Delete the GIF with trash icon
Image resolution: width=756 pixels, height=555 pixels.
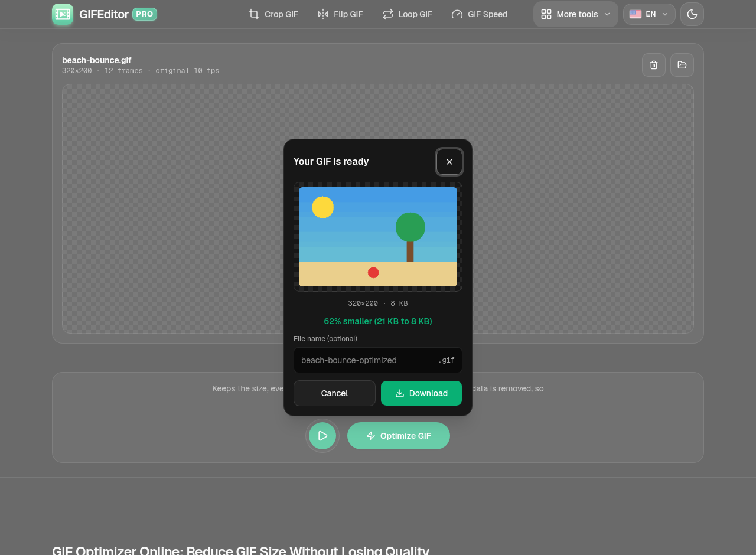pyautogui.click(x=654, y=65)
